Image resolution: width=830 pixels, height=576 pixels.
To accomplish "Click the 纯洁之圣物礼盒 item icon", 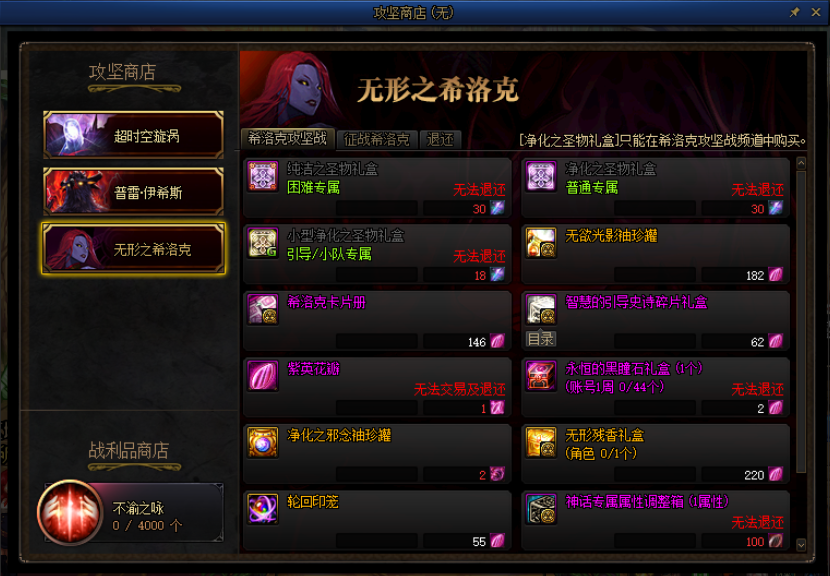I will pos(263,176).
